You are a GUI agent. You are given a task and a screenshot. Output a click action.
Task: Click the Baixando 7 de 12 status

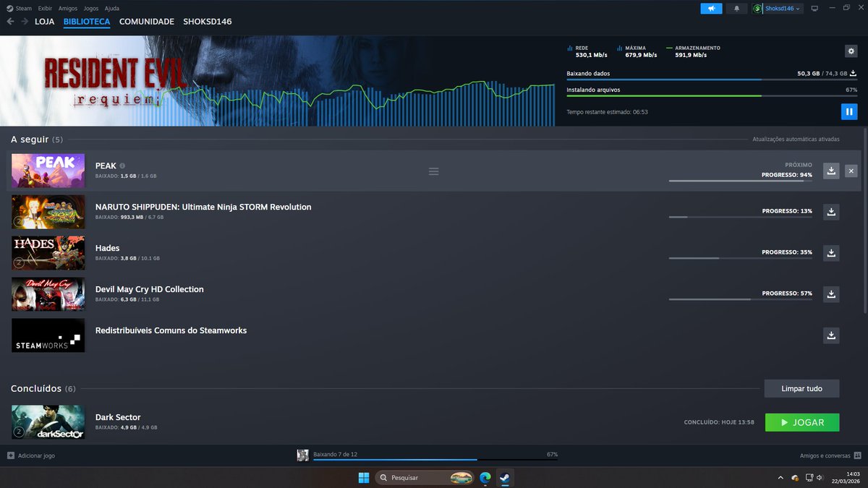[x=335, y=454]
